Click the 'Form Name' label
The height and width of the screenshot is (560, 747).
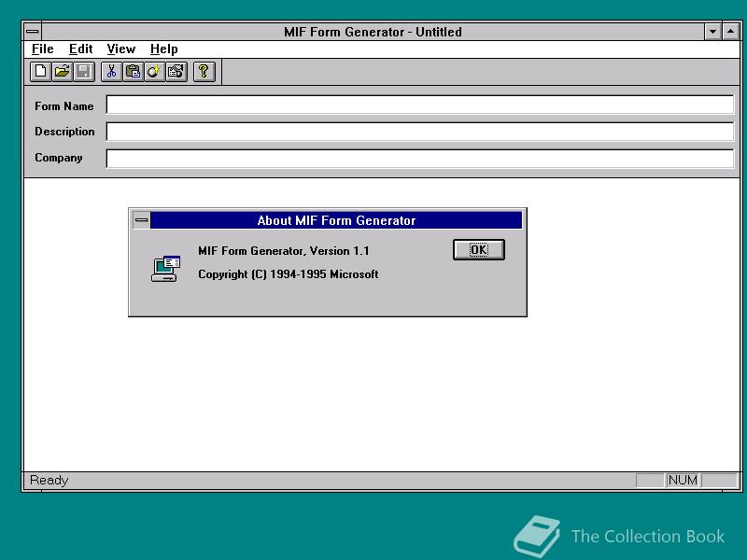[63, 106]
